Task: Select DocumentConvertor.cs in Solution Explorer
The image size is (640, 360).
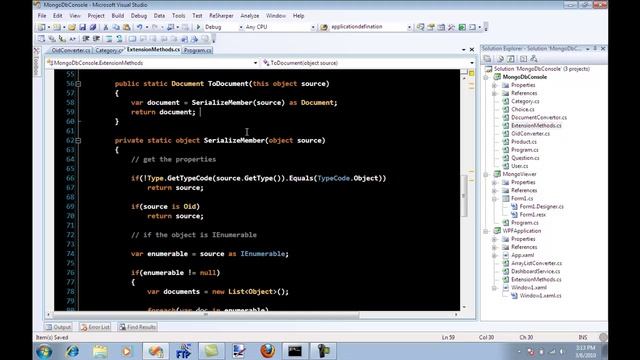Action: [539, 118]
